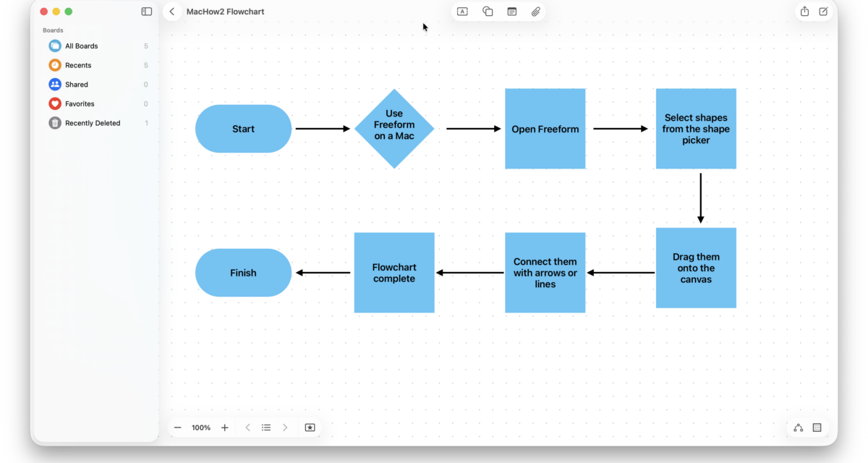Toggle the sidebar visibility icon
The image size is (868, 463).
point(147,12)
